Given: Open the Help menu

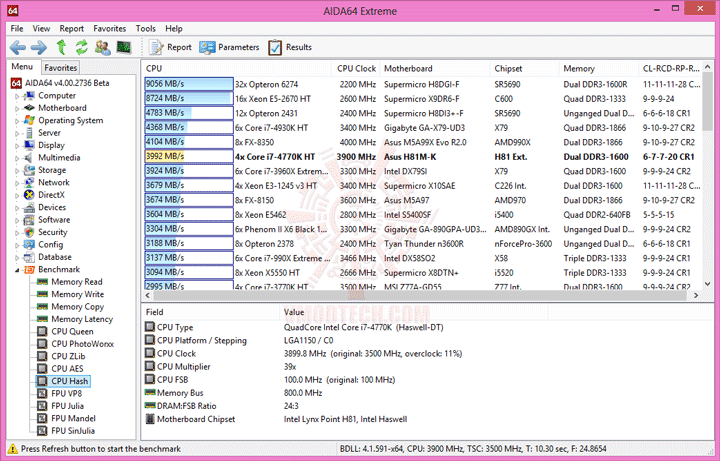Looking at the screenshot, I should [x=174, y=28].
